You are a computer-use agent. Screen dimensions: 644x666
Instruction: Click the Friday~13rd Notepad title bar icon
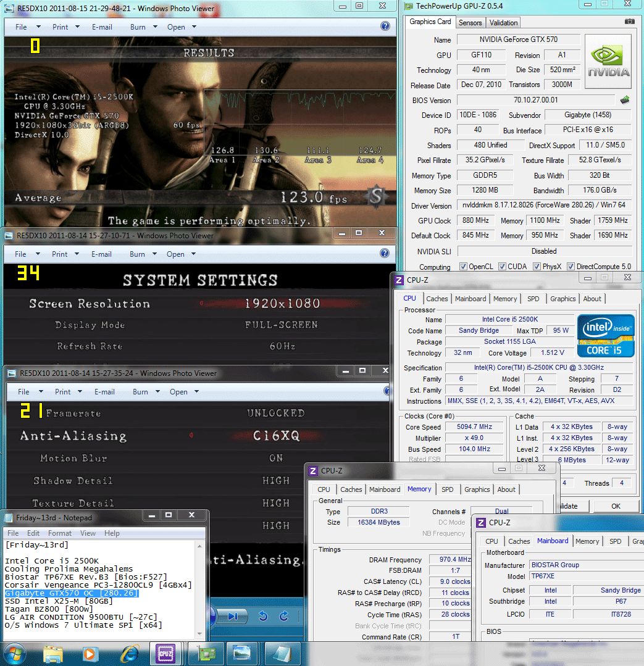tap(9, 518)
